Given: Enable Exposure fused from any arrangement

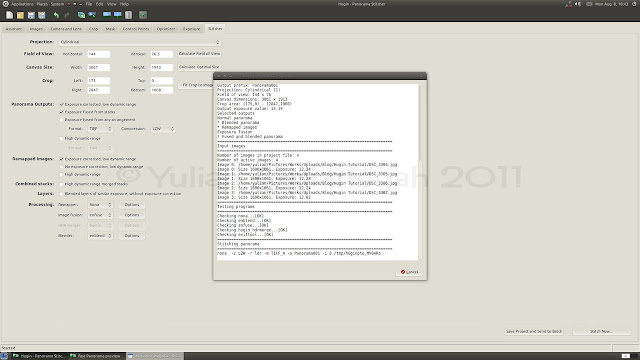Looking at the screenshot, I should (x=62, y=120).
